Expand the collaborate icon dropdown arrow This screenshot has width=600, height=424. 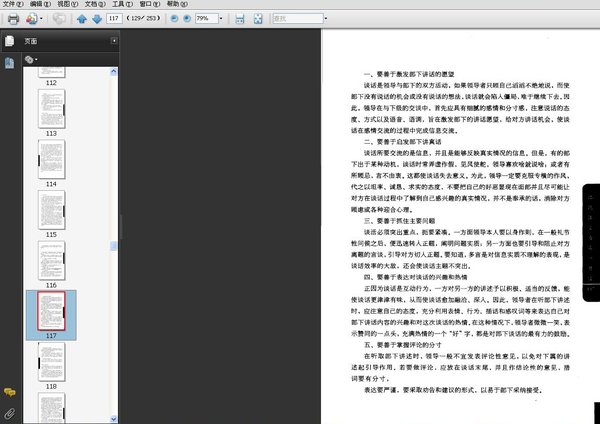point(41,18)
